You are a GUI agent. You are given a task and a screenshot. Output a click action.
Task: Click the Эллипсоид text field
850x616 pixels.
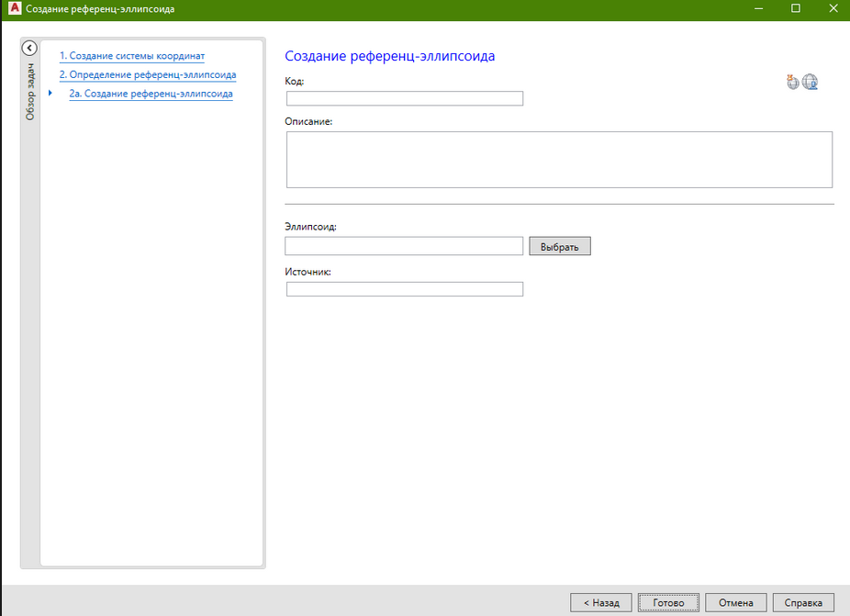pyautogui.click(x=404, y=246)
